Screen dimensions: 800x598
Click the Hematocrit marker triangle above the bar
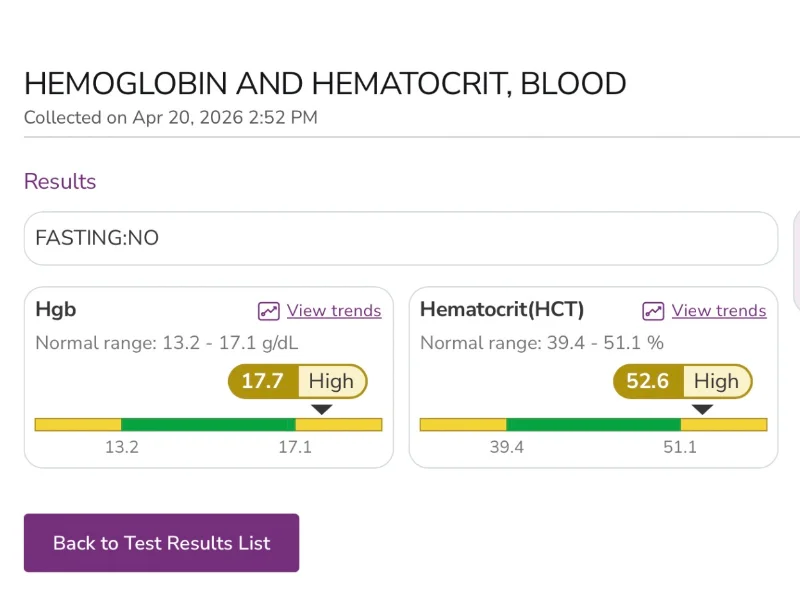702,409
